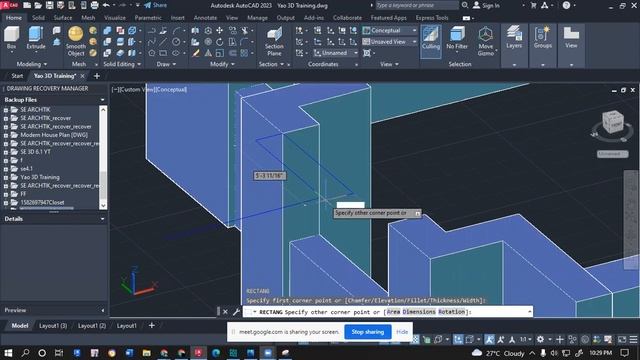The height and width of the screenshot is (360, 640).
Task: Select the Box solid tool
Action: [11, 38]
